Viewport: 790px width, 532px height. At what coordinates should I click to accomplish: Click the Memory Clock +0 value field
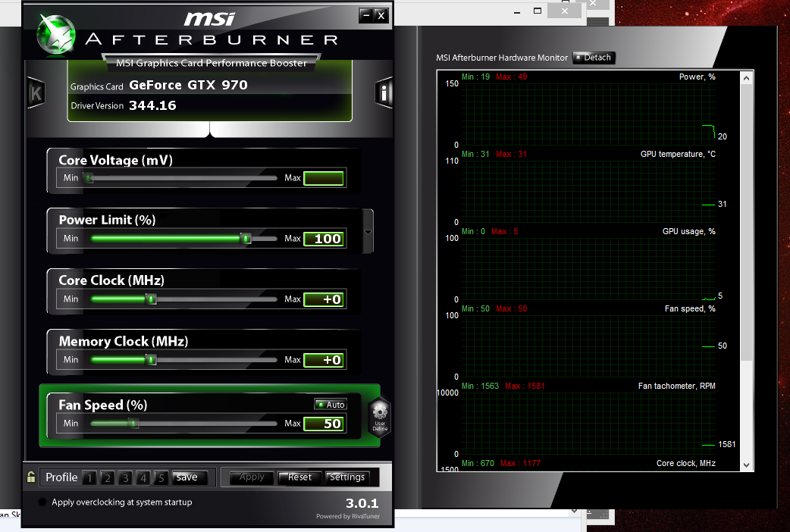click(324, 360)
